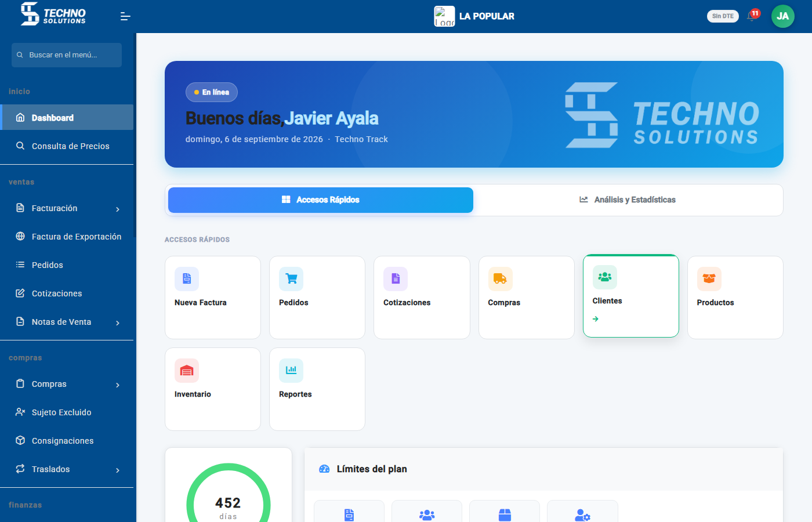Open the notifications bell with 11 badge
This screenshot has height=522, width=812.
point(753,15)
